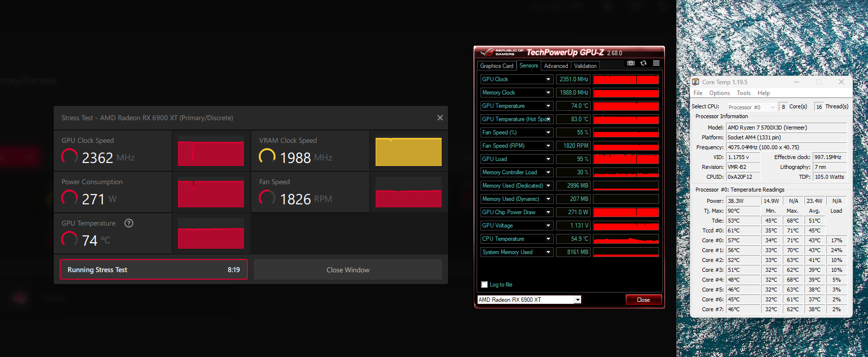
Task: Expand the GPU Chip Power Draw dropdown
Action: (x=548, y=212)
